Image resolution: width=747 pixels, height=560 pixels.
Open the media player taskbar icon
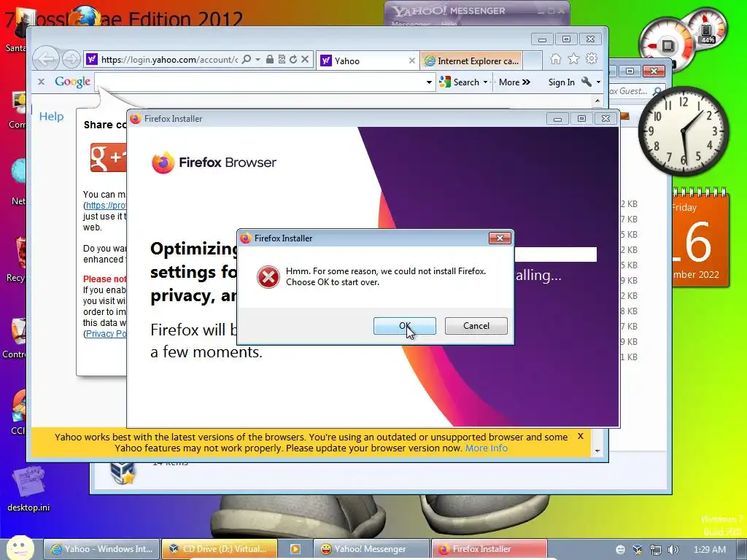pyautogui.click(x=295, y=549)
